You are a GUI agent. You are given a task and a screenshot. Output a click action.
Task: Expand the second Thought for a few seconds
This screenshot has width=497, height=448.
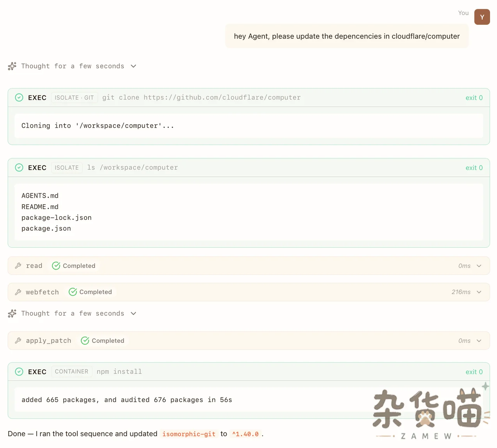133,313
